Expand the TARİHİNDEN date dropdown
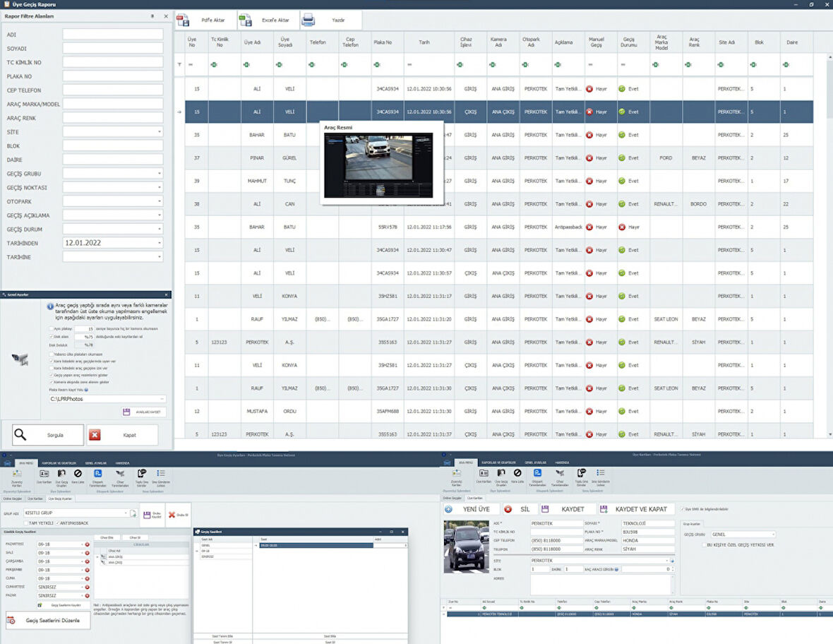833x644 pixels. pyautogui.click(x=160, y=243)
